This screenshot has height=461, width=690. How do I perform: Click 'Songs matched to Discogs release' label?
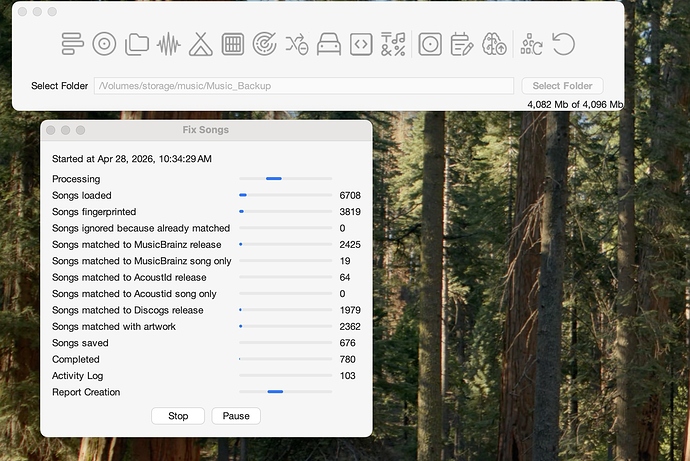click(x=128, y=310)
